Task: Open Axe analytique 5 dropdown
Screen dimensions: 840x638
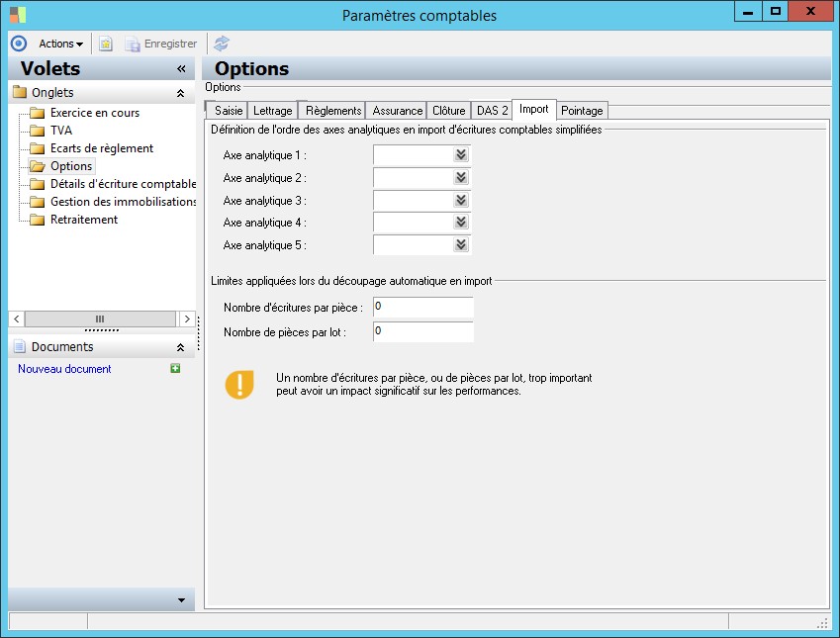Action: tap(461, 244)
